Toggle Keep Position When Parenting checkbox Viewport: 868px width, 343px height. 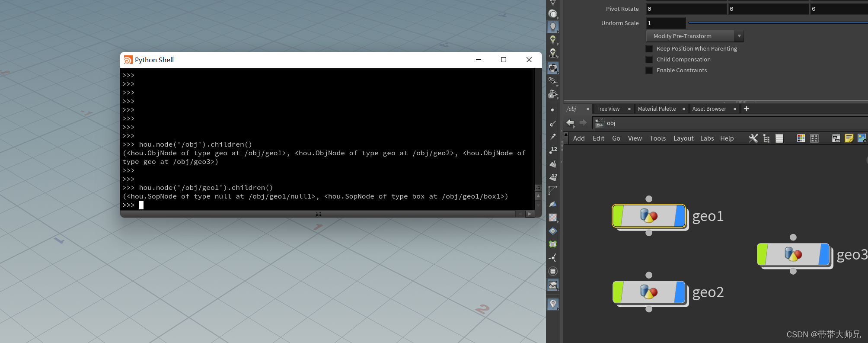point(649,49)
